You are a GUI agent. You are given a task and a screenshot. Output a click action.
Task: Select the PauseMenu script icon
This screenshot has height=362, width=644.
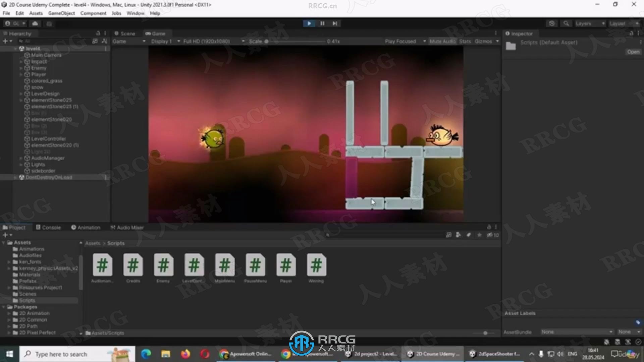(255, 265)
